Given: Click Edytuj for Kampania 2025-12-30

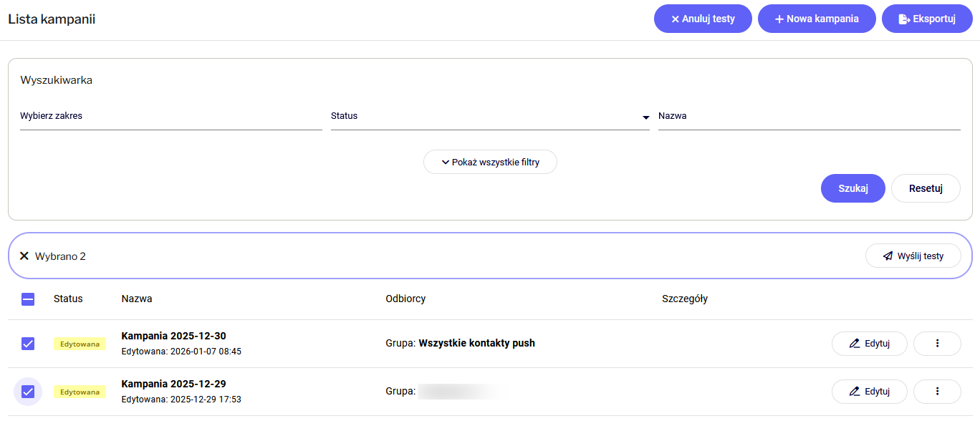Looking at the screenshot, I should (x=869, y=344).
